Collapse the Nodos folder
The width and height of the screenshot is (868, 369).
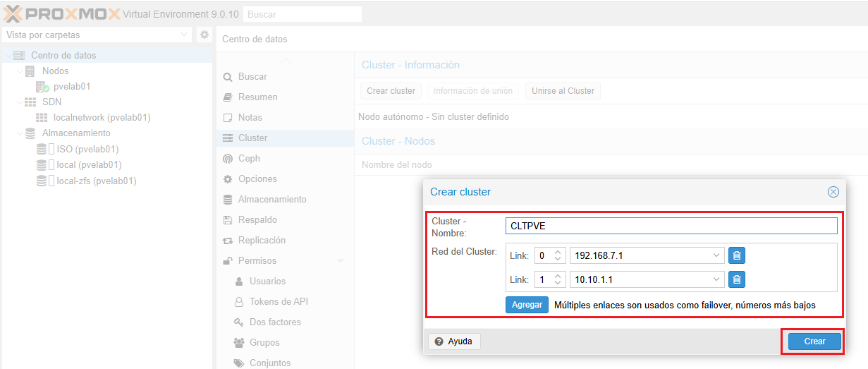pos(19,71)
